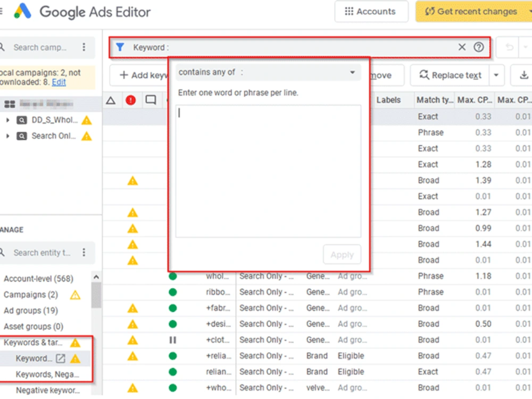
Task: Select the relian... keyword cell
Action: coord(219,372)
